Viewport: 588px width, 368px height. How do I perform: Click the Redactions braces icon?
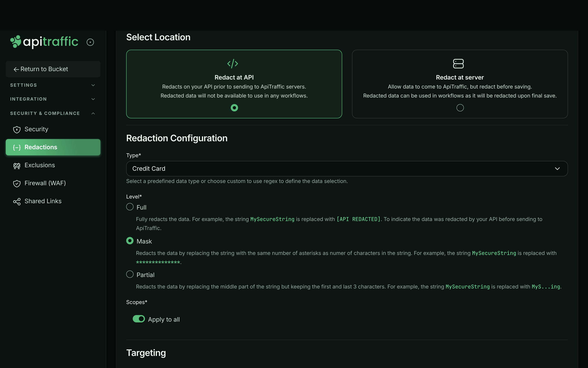click(17, 147)
